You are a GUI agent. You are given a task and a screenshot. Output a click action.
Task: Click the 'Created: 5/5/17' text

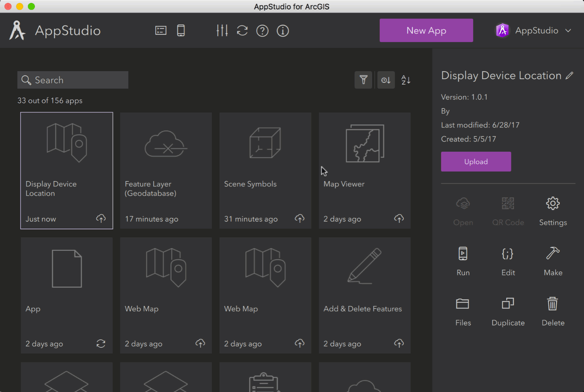pos(468,139)
